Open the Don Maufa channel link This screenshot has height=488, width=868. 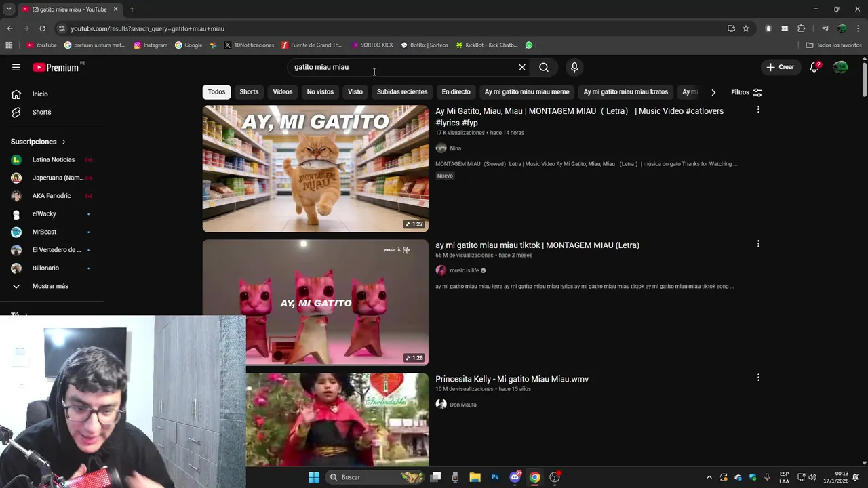click(463, 405)
